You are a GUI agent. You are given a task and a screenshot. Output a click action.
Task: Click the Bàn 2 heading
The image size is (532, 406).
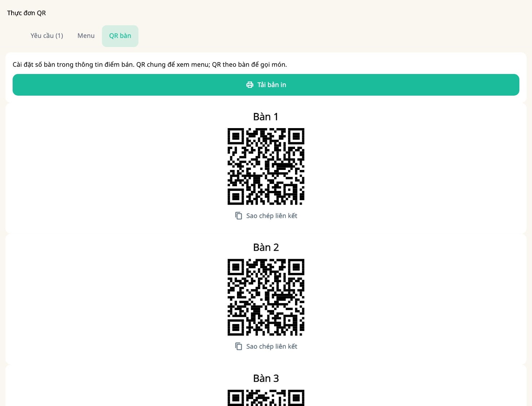tap(266, 248)
